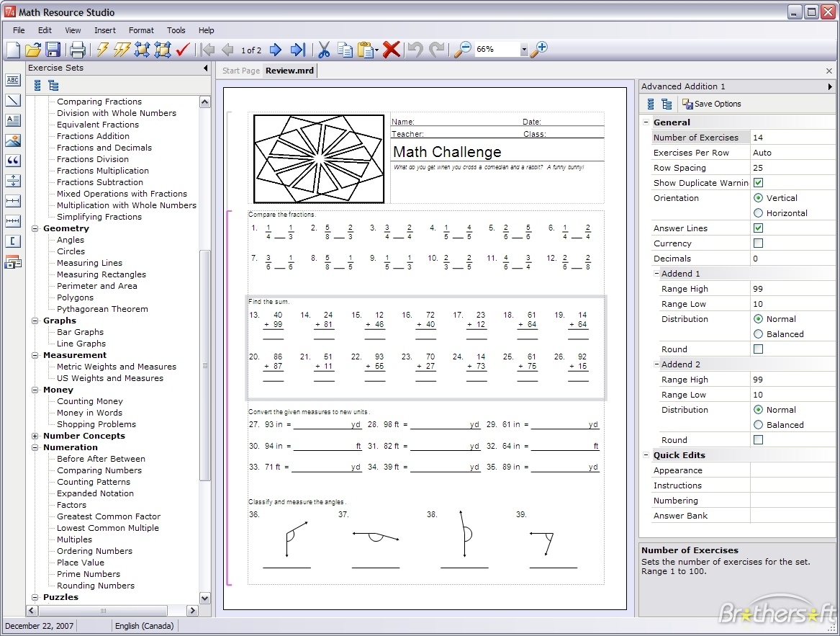Click the Row Spacing value field
Screen dimensions: 840x636
792,168
